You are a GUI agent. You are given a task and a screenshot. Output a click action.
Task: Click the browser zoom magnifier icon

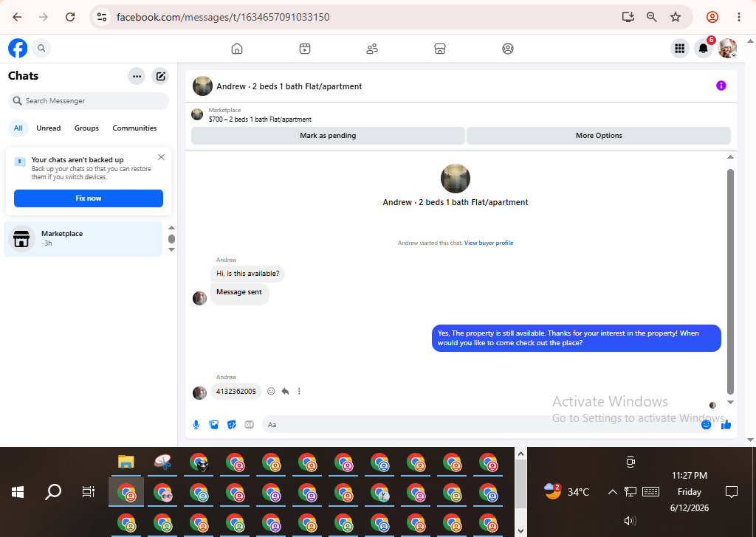click(x=652, y=18)
